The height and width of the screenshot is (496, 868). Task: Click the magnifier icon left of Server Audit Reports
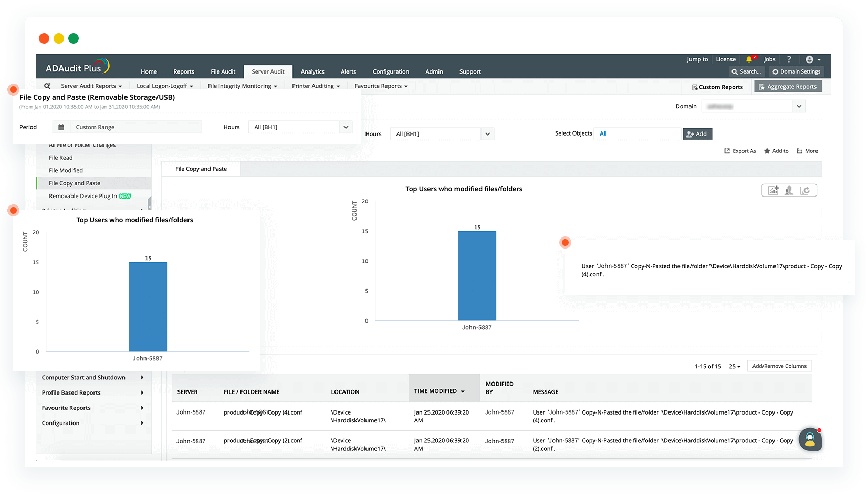[x=47, y=86]
